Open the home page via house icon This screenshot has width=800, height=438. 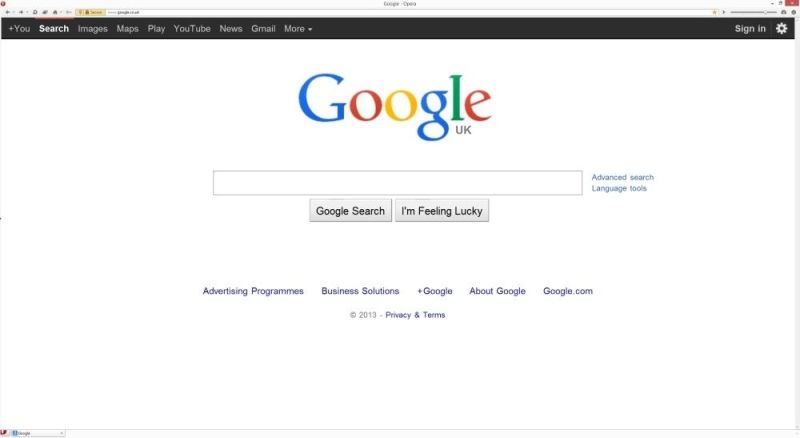(x=55, y=12)
